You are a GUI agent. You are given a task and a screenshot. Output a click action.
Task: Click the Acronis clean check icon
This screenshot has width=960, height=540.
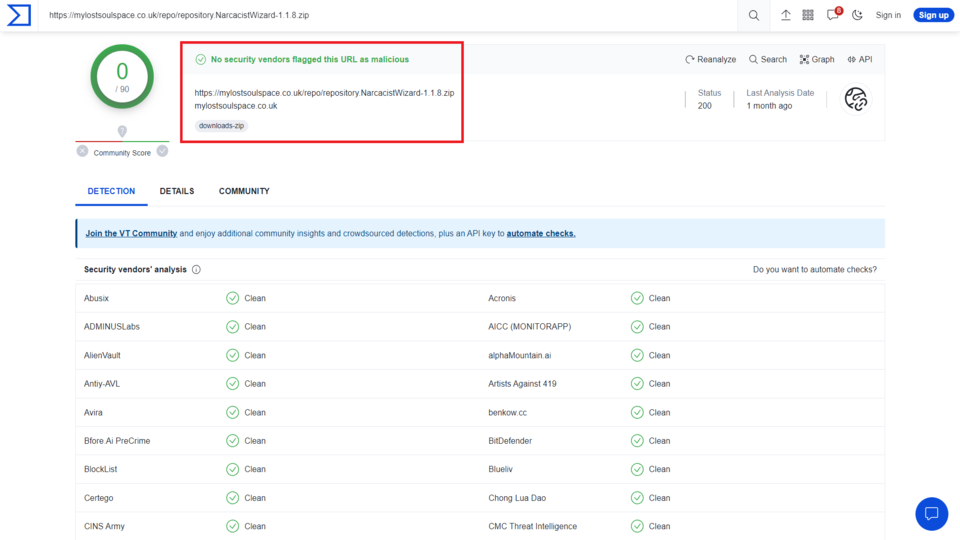click(x=637, y=298)
